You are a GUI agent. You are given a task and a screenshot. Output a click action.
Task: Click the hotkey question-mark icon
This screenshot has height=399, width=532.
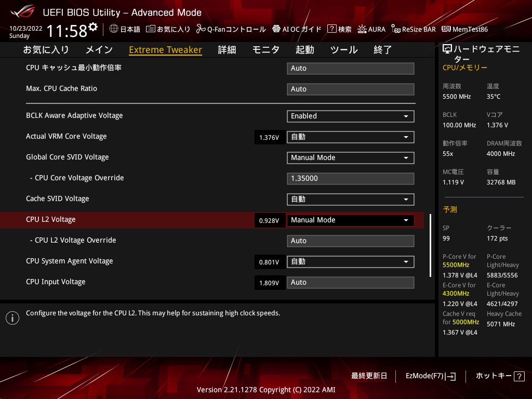point(519,376)
